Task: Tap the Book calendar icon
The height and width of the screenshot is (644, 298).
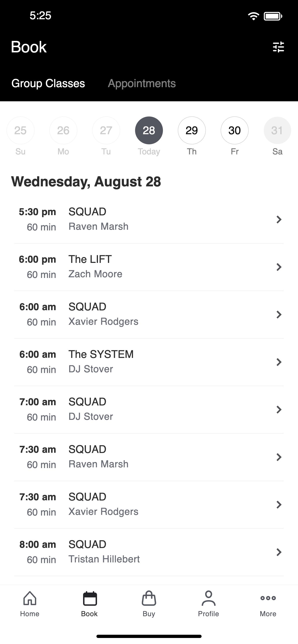Action: pyautogui.click(x=90, y=598)
